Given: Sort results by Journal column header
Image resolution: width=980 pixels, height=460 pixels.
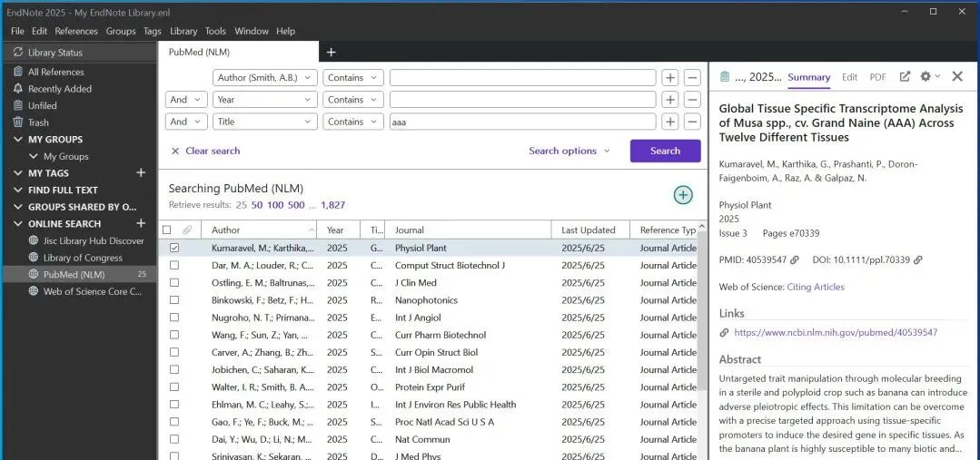Looking at the screenshot, I should point(468,230).
